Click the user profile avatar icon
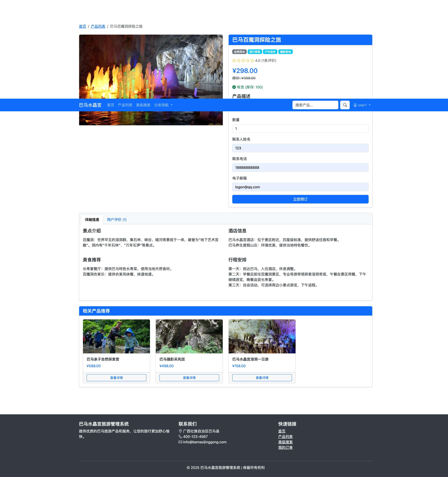Image resolution: width=448 pixels, height=477 pixels. click(355, 105)
